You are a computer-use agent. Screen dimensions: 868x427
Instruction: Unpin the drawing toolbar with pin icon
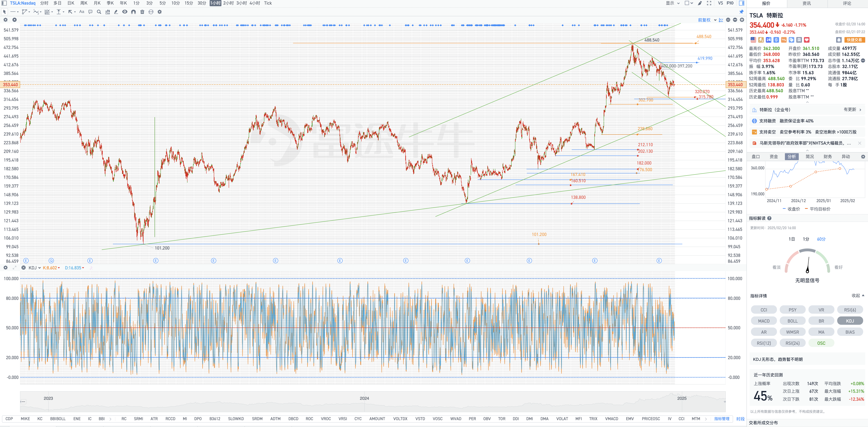741,12
